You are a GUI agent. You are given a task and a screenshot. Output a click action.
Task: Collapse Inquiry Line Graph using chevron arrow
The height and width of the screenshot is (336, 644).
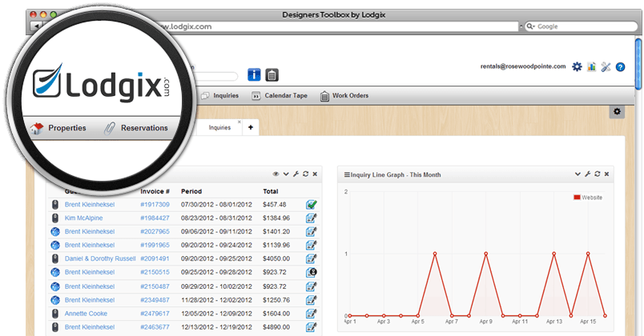point(578,174)
